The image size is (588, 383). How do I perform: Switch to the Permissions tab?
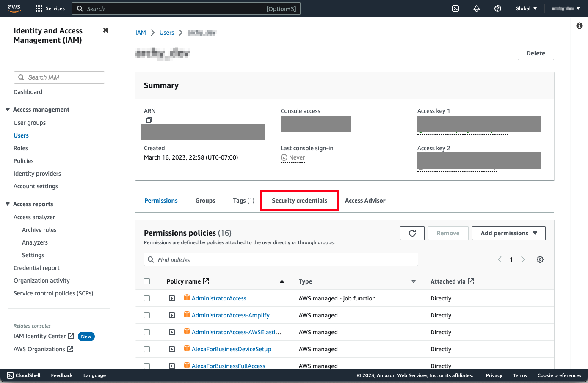click(161, 201)
